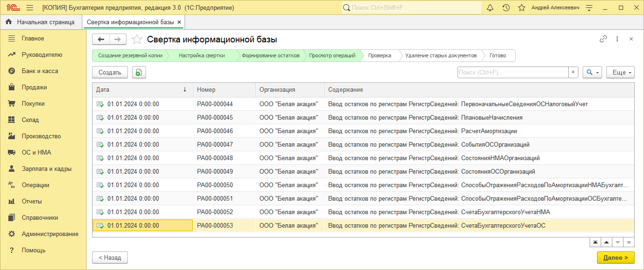644x270 pixels.
Task: Go to the home page icon
Action: pyautogui.click(x=8, y=22)
